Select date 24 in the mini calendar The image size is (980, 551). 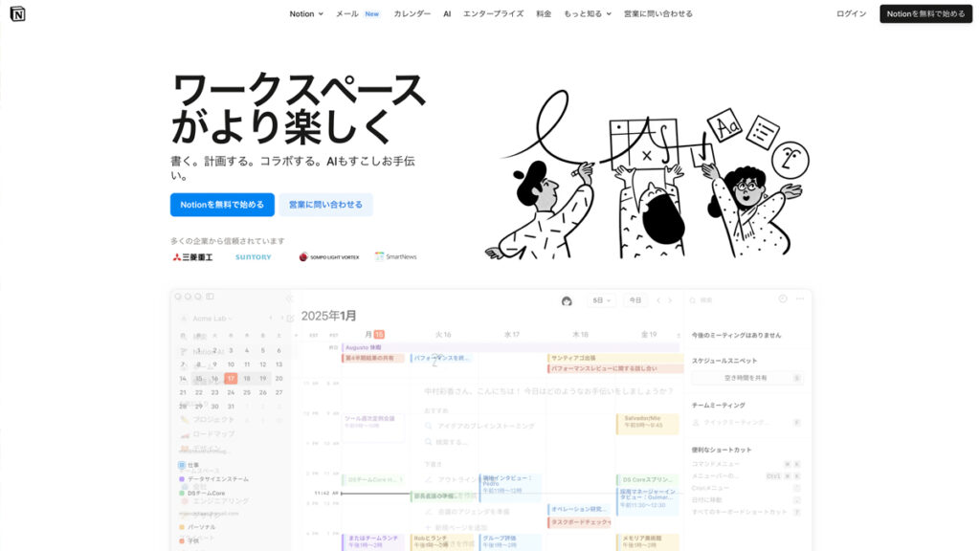[231, 392]
